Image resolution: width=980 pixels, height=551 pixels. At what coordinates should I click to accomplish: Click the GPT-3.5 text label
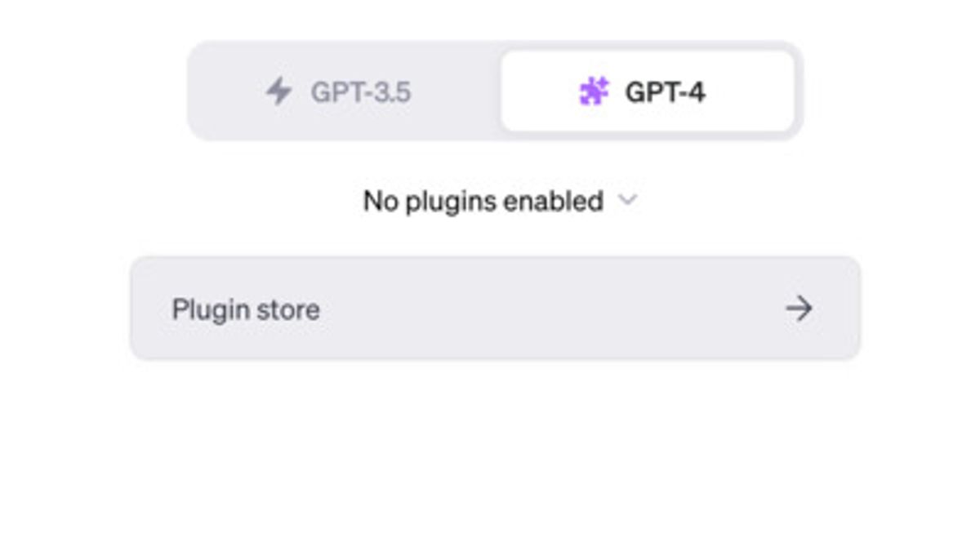[360, 92]
